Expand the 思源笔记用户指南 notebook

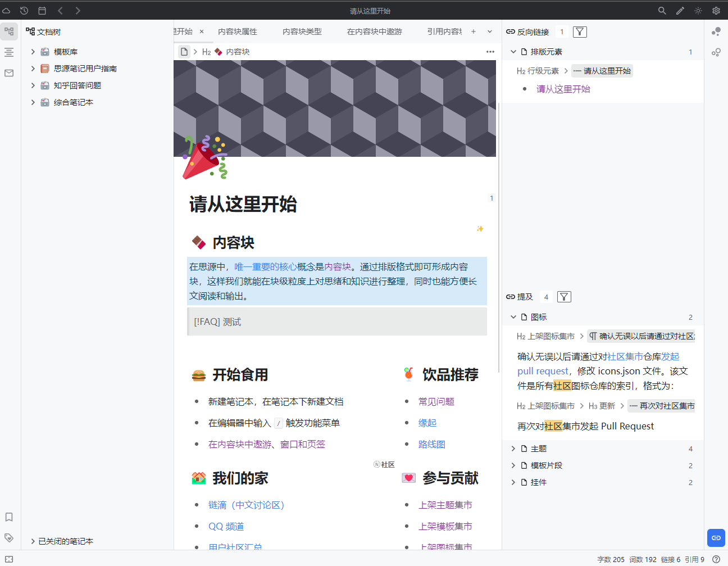pyautogui.click(x=33, y=69)
